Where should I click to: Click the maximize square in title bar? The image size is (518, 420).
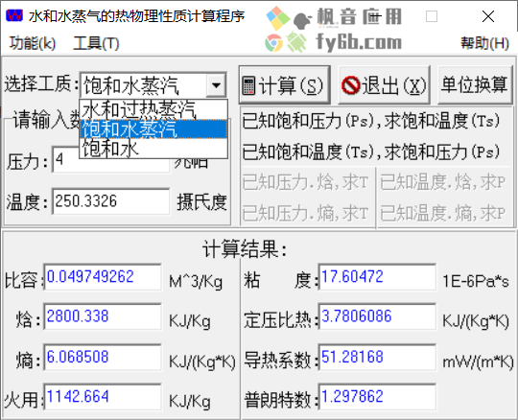tap(432, 16)
